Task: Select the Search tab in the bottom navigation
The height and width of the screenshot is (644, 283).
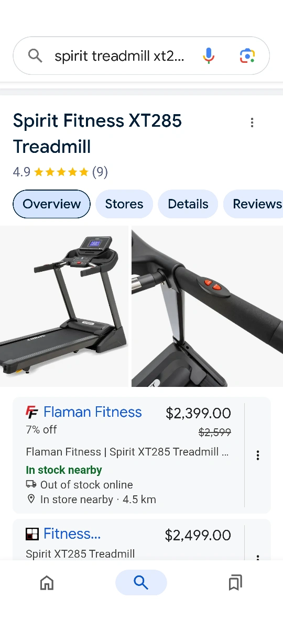Action: (141, 582)
